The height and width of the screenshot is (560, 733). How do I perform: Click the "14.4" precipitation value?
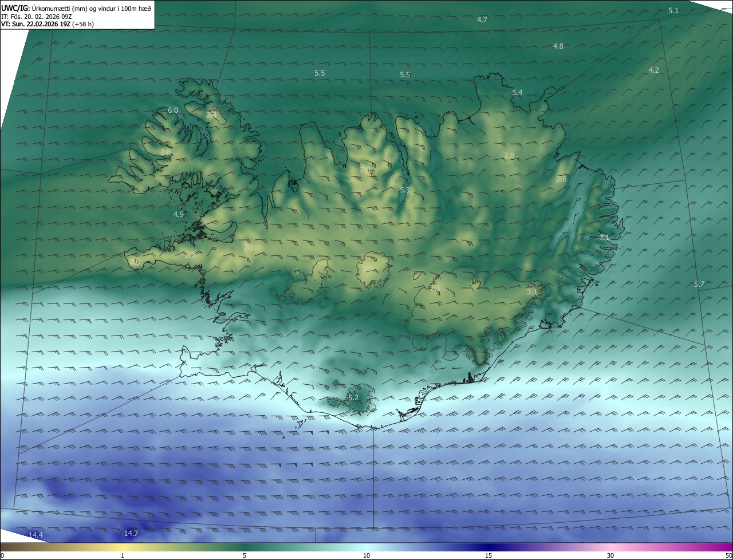36,535
